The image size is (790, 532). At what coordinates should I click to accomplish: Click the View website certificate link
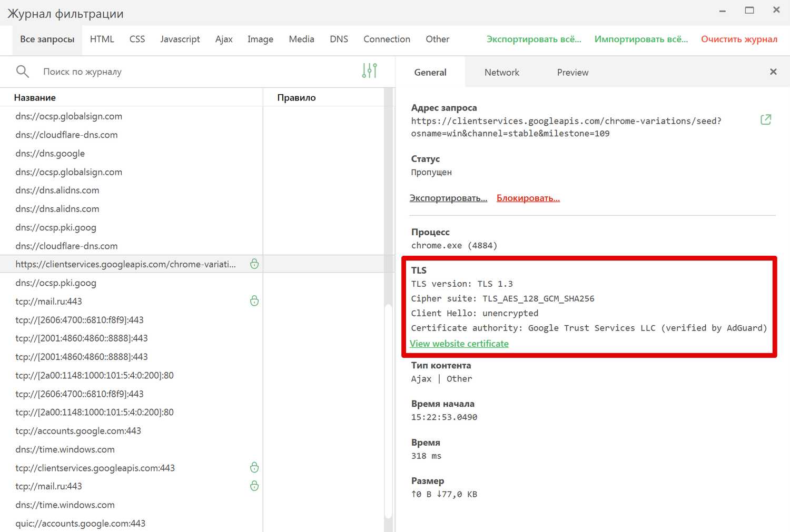click(459, 344)
